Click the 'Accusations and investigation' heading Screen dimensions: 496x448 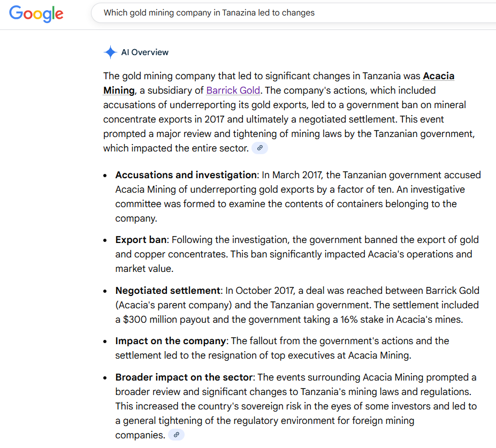186,175
